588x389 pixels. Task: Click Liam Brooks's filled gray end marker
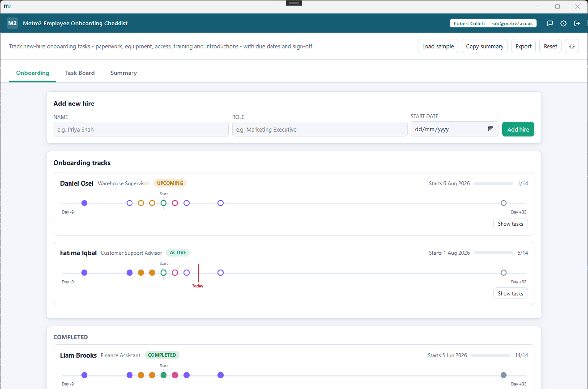coord(503,375)
